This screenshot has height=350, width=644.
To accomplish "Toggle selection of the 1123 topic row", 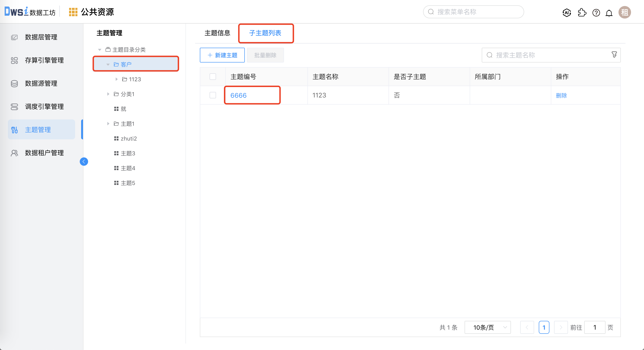I will coord(213,95).
